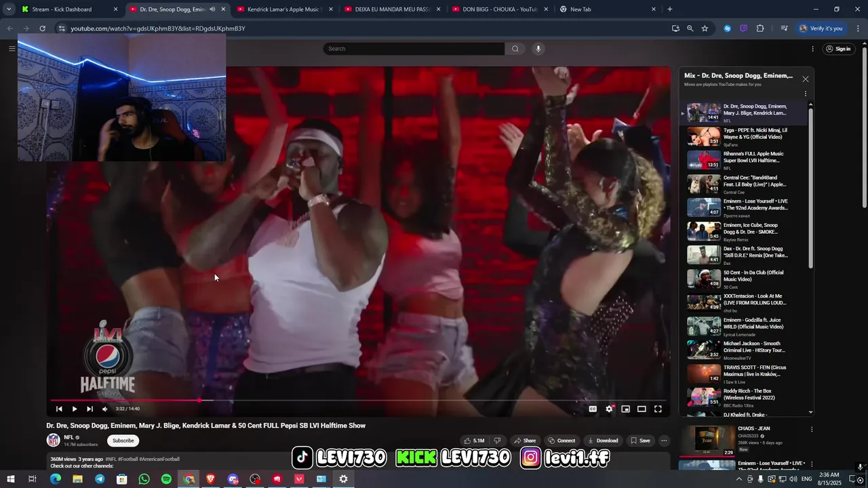Open the media control music icon

pos(784,28)
